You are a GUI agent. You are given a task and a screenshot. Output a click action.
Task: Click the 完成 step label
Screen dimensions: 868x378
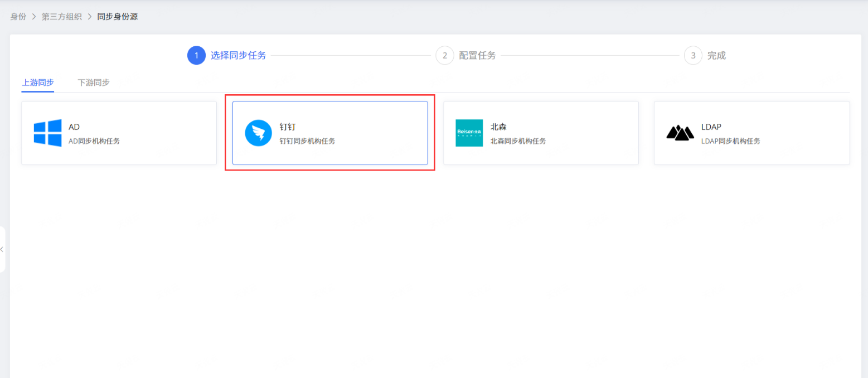(716, 56)
